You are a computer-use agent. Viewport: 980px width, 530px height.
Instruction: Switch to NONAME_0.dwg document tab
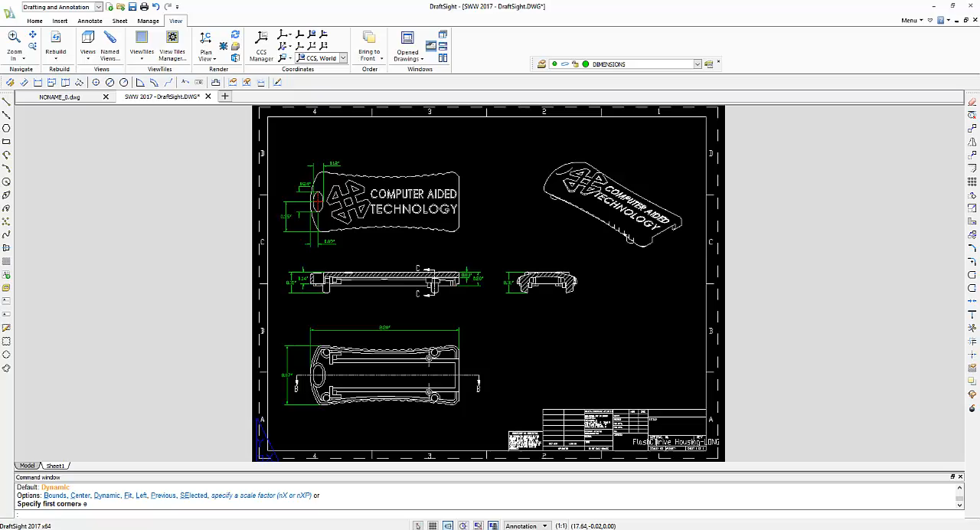coord(60,97)
